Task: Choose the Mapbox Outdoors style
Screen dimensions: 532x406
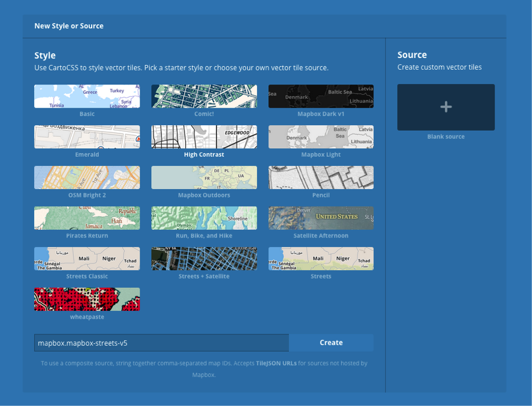Action: pos(204,177)
